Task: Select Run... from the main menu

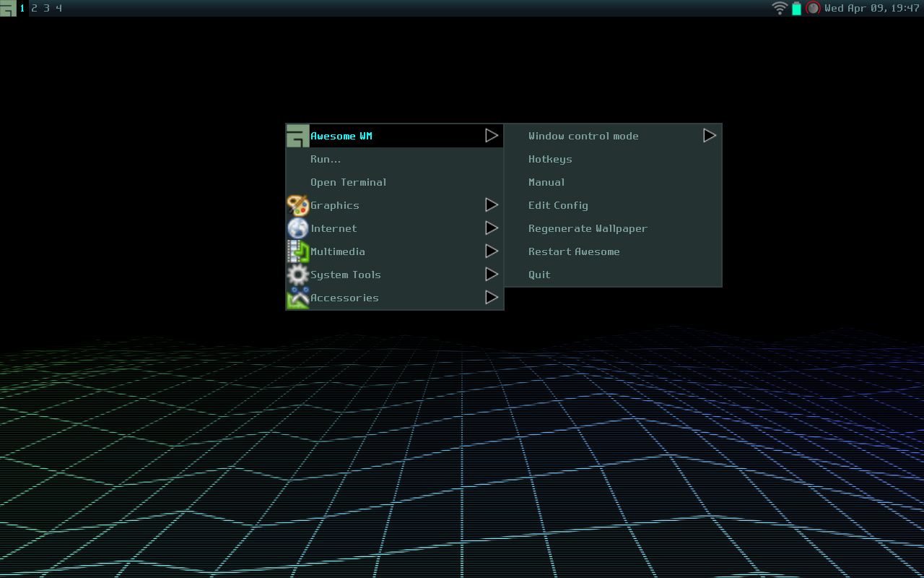Action: (x=395, y=159)
